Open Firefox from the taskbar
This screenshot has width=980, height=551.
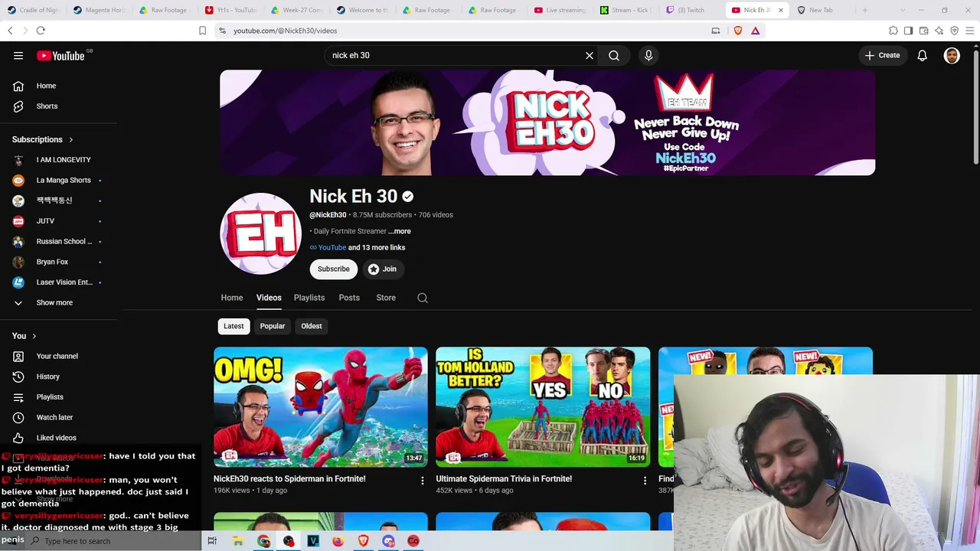coord(338,541)
